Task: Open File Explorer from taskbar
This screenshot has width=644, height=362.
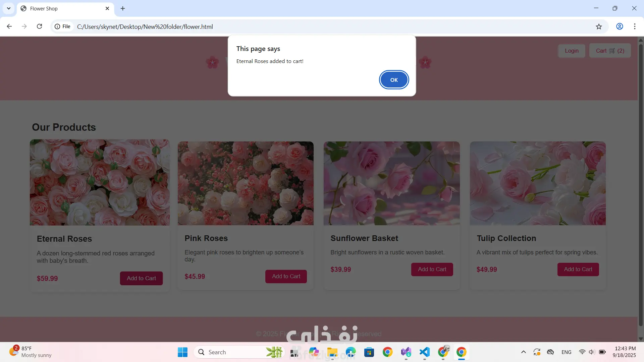Action: (332, 352)
